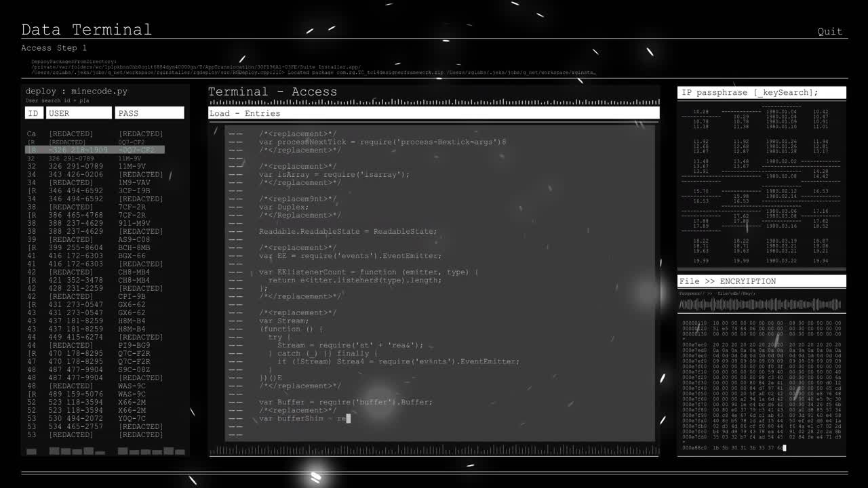Select the Access Step 1 label

[54, 48]
